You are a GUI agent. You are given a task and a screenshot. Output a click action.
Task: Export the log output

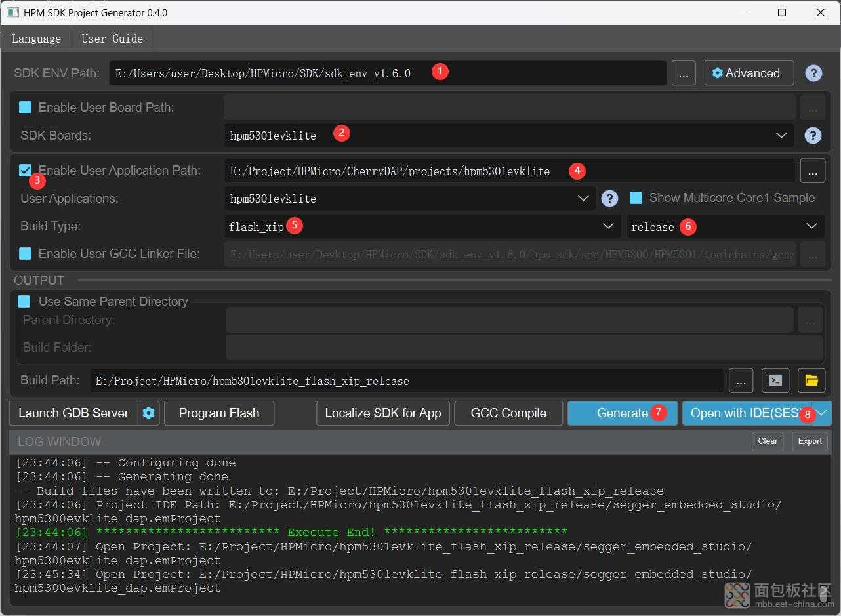pos(810,441)
